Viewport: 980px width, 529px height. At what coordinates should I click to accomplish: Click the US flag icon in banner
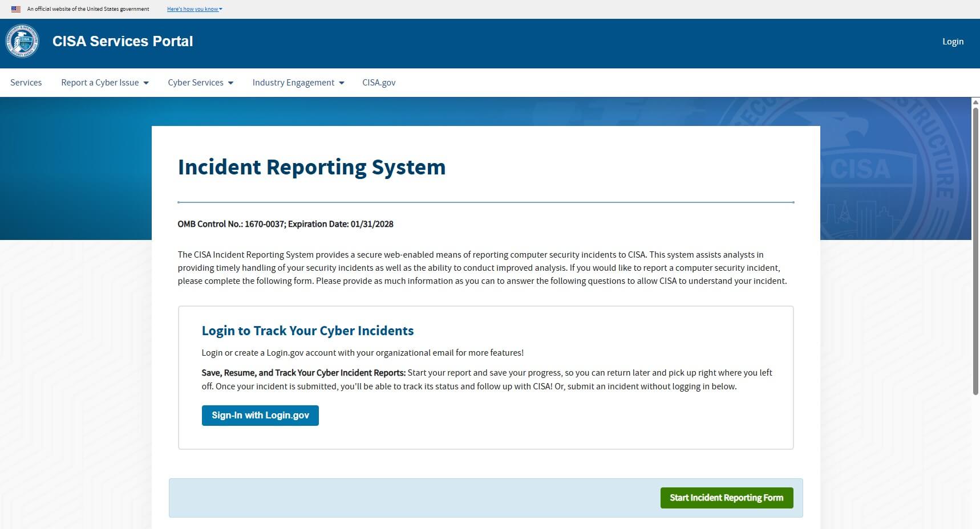(x=16, y=9)
